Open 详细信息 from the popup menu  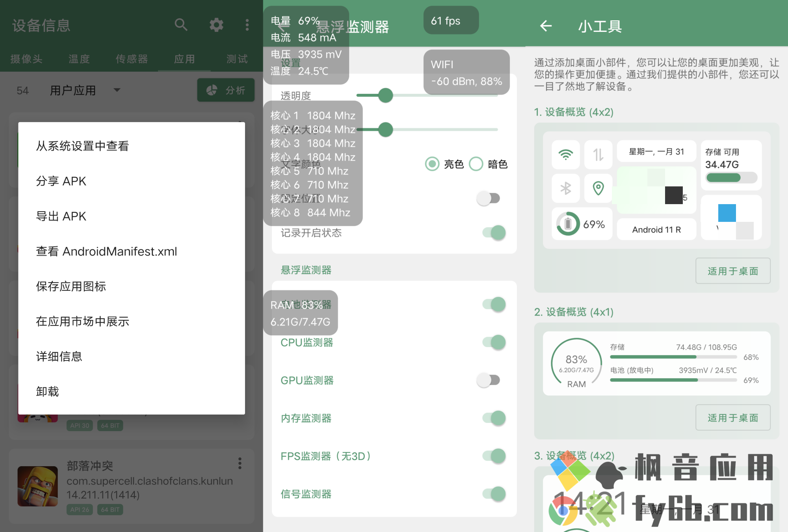click(132, 356)
